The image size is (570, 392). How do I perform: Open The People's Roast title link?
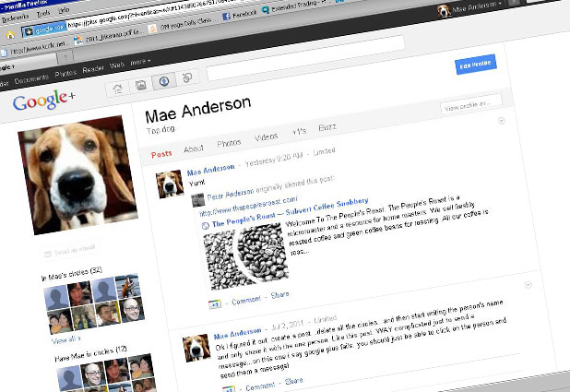click(291, 211)
